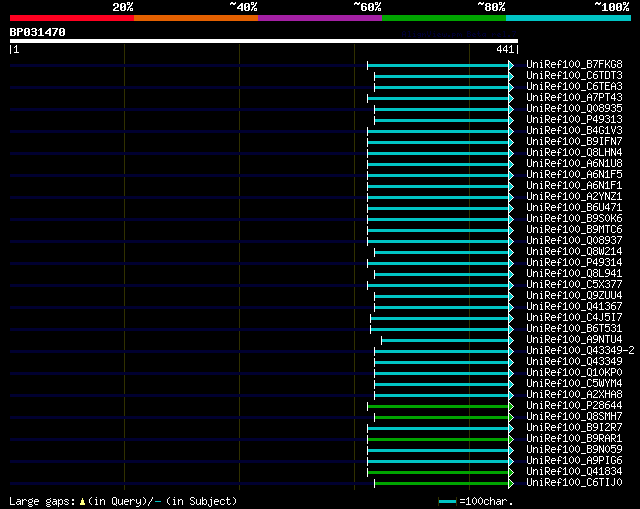This screenshot has height=509, width=640.
Task: Open the UniRef100_C5X377 hit
Action: 574,285
